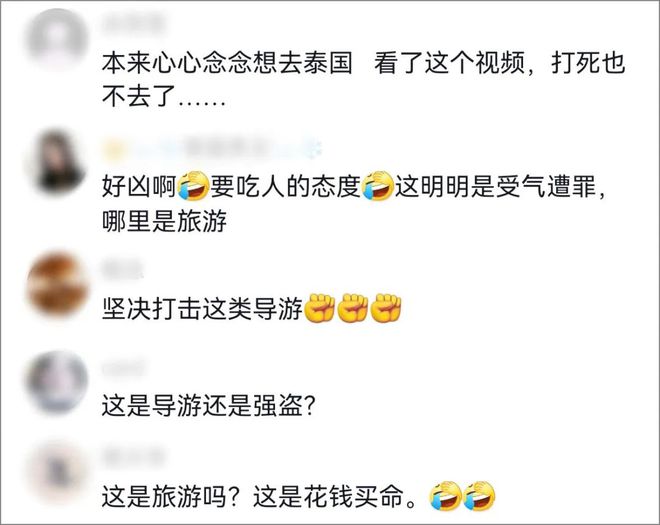The height and width of the screenshot is (525, 660).
Task: Open the third commenter's brown avatar
Action: 58,284
